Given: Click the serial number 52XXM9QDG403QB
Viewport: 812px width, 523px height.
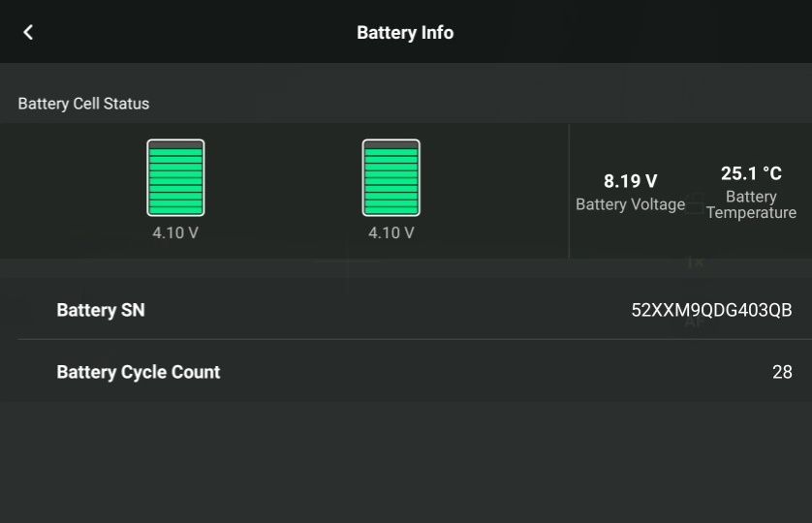Looking at the screenshot, I should [x=711, y=310].
